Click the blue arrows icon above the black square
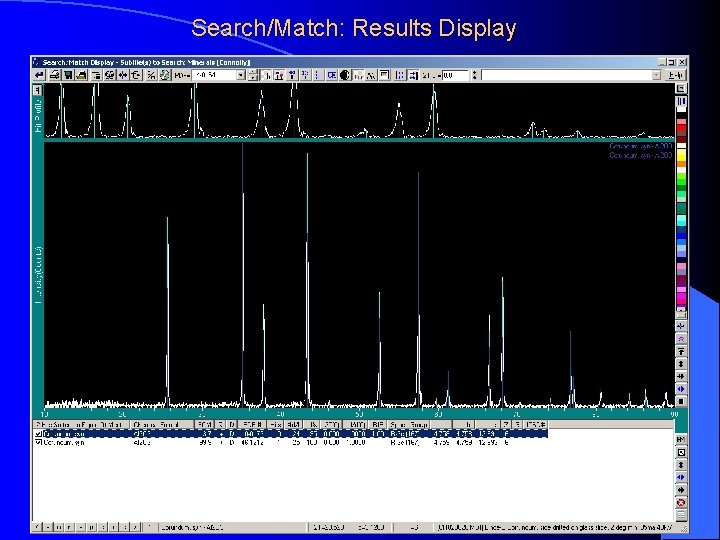 click(681, 388)
